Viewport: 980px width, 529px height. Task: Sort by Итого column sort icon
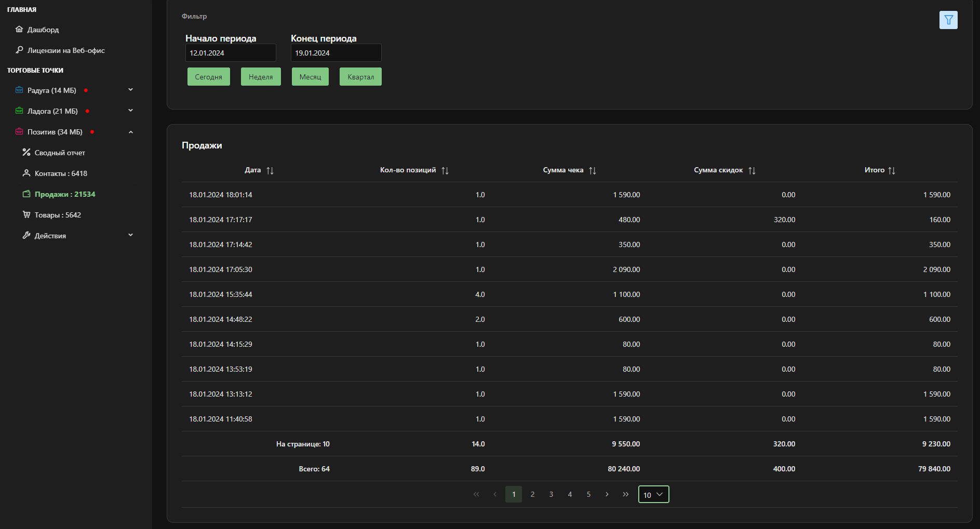892,171
